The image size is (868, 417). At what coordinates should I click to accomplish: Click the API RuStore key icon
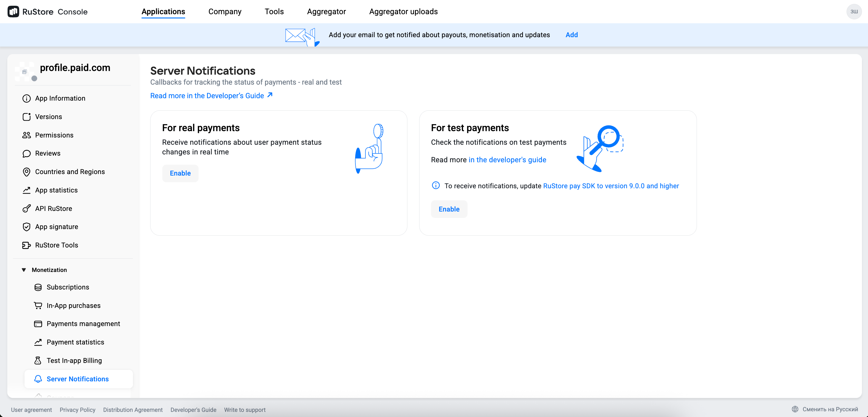27,208
